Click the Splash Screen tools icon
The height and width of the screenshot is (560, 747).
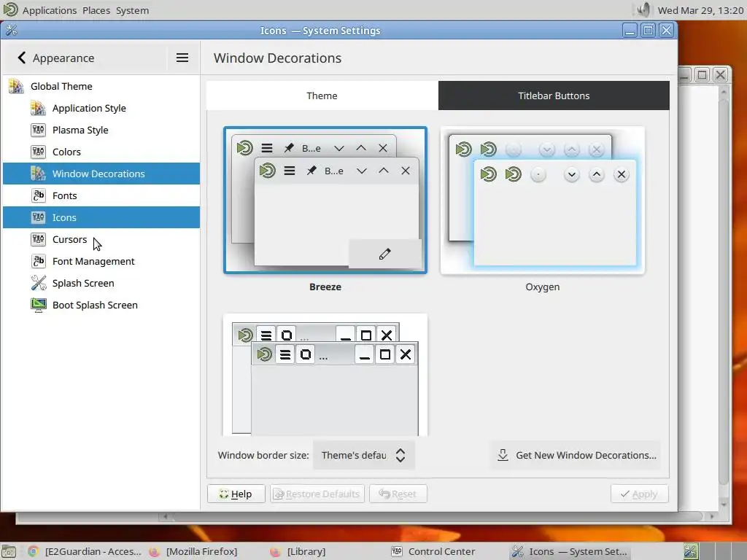pyautogui.click(x=38, y=284)
